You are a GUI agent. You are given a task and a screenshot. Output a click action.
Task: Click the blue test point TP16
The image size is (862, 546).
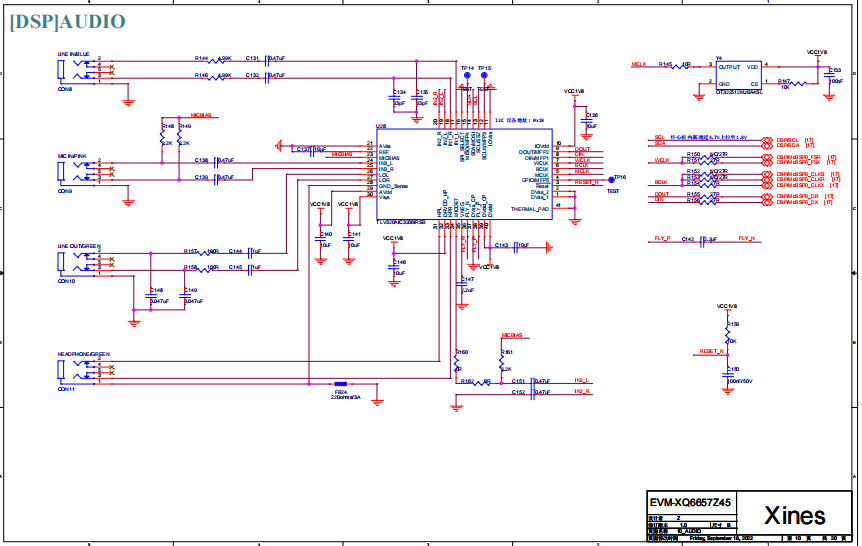(x=613, y=181)
